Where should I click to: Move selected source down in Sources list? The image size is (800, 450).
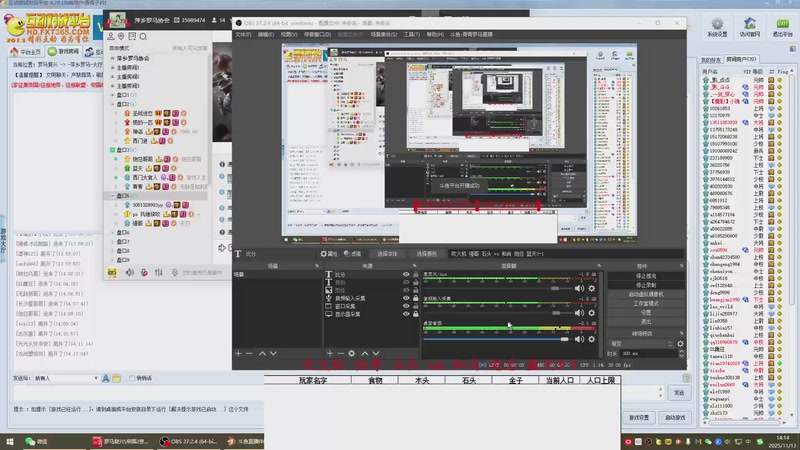376,353
